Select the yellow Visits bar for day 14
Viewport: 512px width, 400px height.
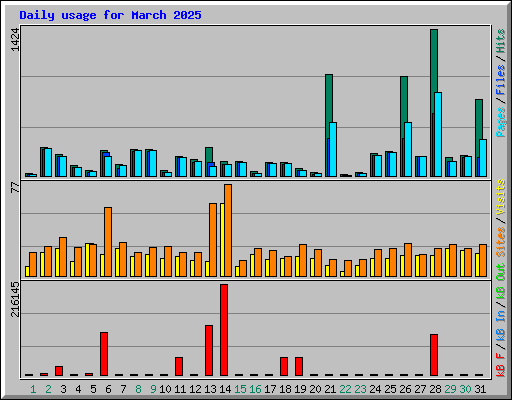pos(222,240)
